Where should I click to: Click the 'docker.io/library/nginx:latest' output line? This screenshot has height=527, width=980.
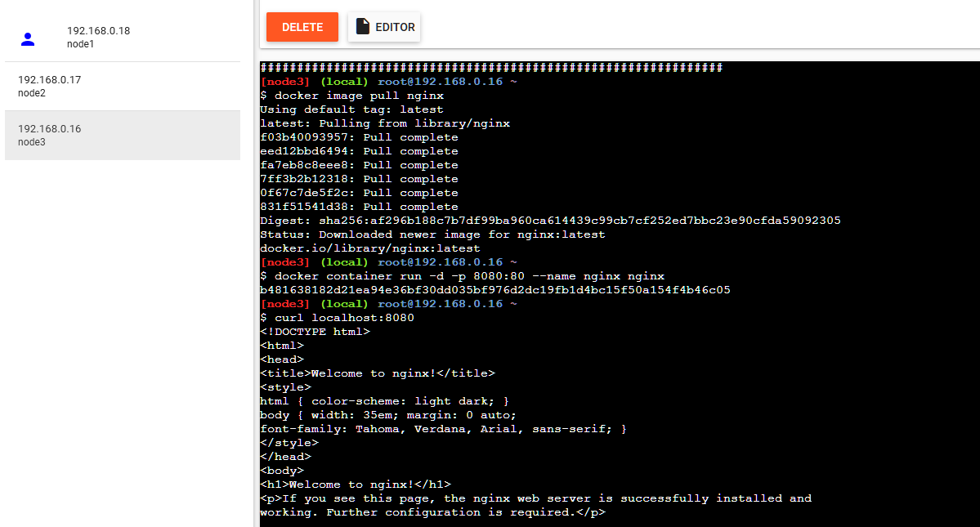pos(369,248)
